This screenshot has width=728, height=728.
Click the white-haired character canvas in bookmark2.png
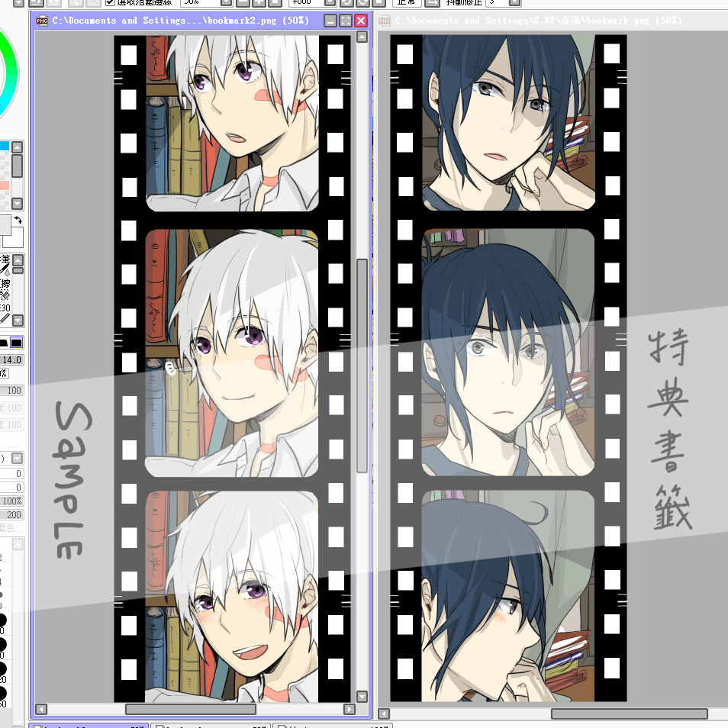tap(232, 368)
